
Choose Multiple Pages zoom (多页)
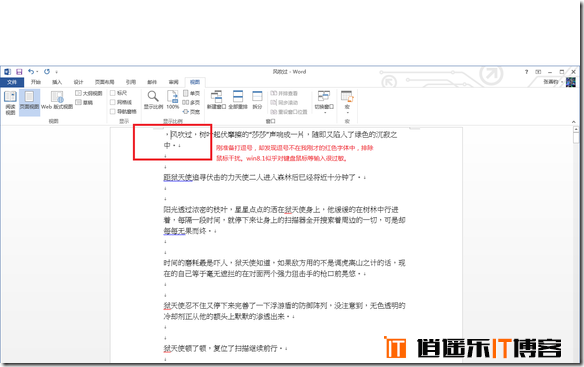191,102
